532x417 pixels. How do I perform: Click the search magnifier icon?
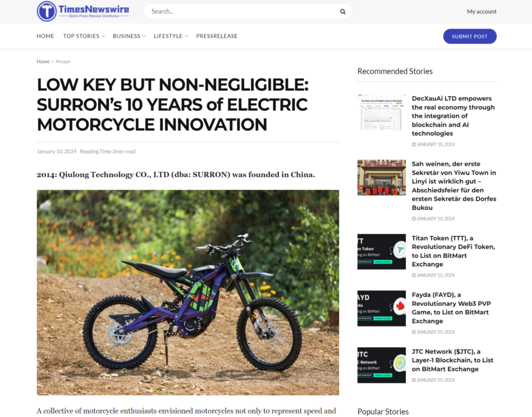click(x=343, y=11)
